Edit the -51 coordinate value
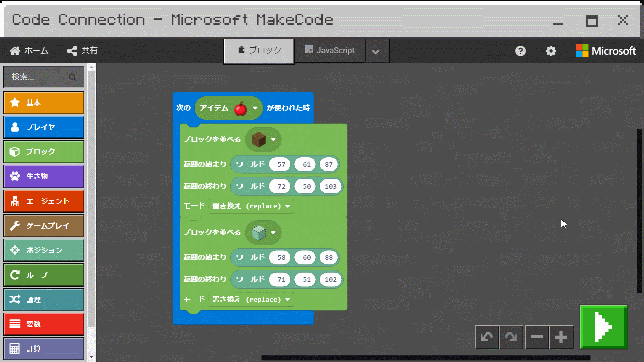644x362 pixels. (x=305, y=280)
